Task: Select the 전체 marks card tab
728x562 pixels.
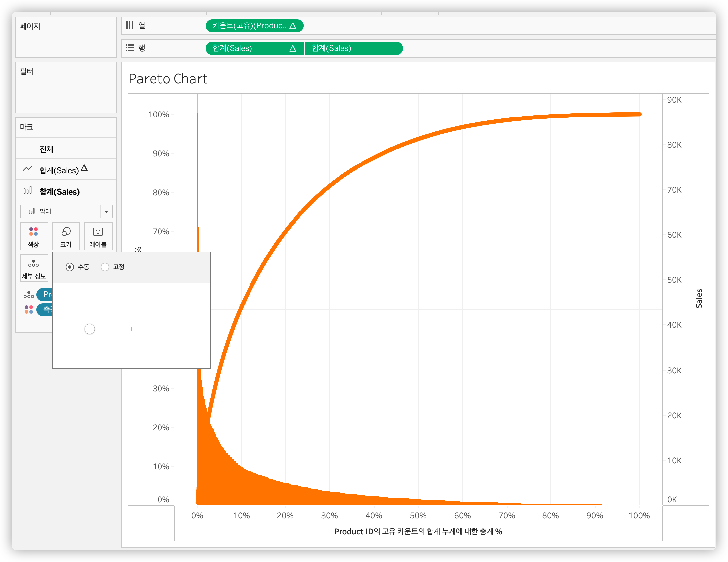Action: coord(46,149)
